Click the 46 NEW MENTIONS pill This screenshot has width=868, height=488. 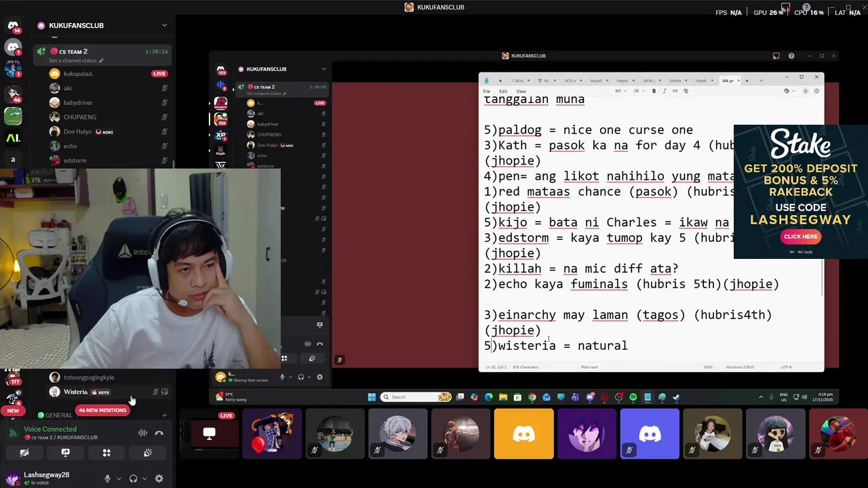pyautogui.click(x=102, y=410)
